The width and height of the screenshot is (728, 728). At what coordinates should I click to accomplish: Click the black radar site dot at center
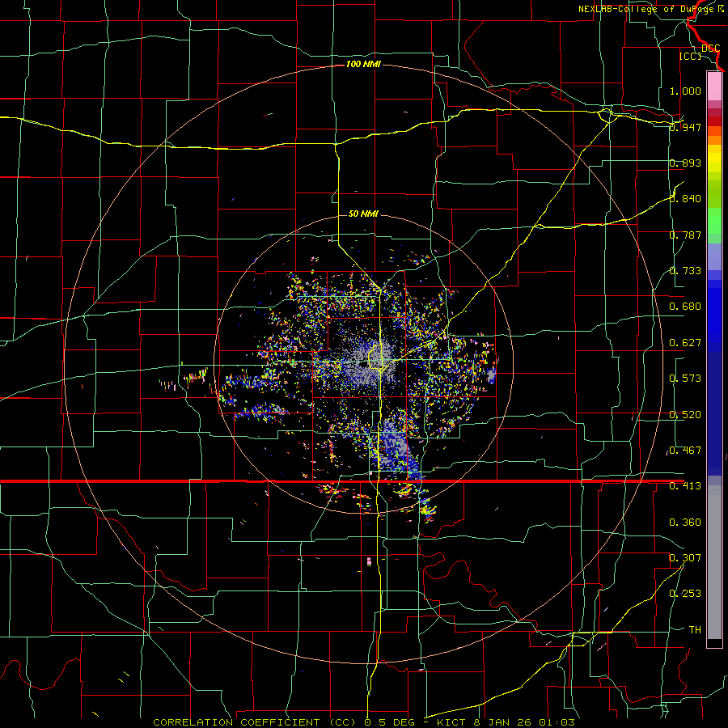[363, 365]
